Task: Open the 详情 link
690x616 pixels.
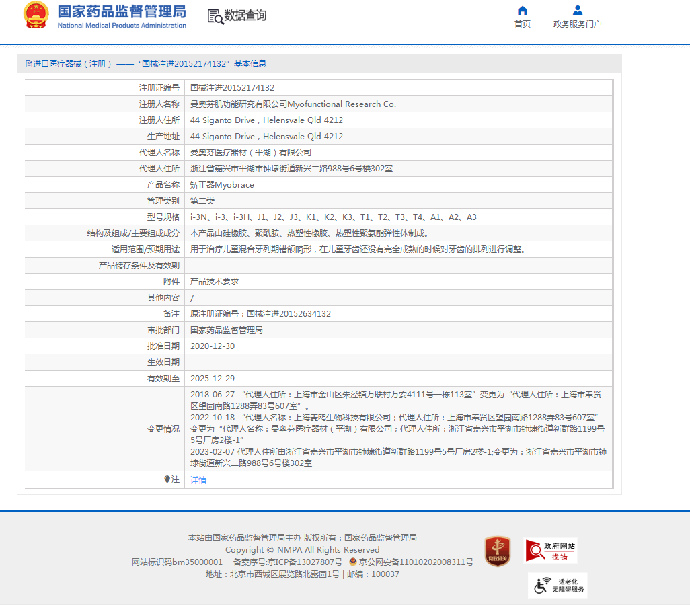Action: [198, 480]
